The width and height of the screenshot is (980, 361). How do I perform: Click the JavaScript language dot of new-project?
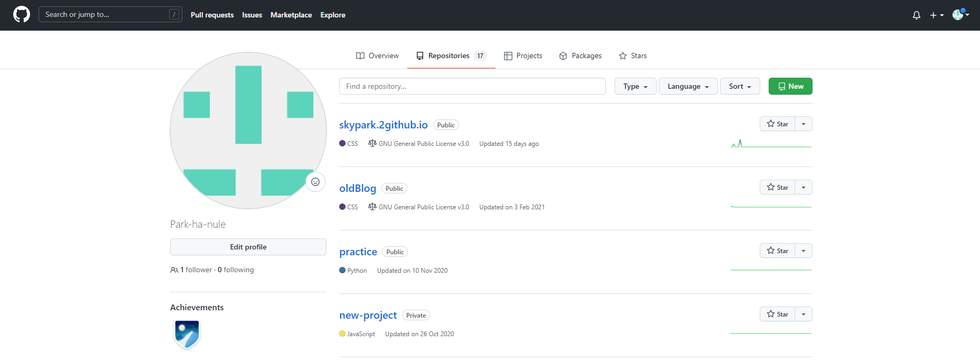[342, 334]
